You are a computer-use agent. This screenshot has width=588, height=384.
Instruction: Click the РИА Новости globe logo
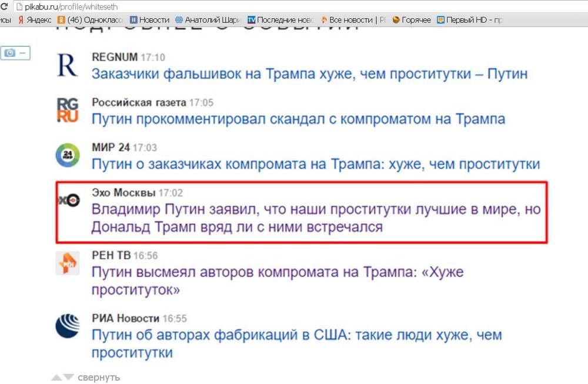pyautogui.click(x=68, y=326)
